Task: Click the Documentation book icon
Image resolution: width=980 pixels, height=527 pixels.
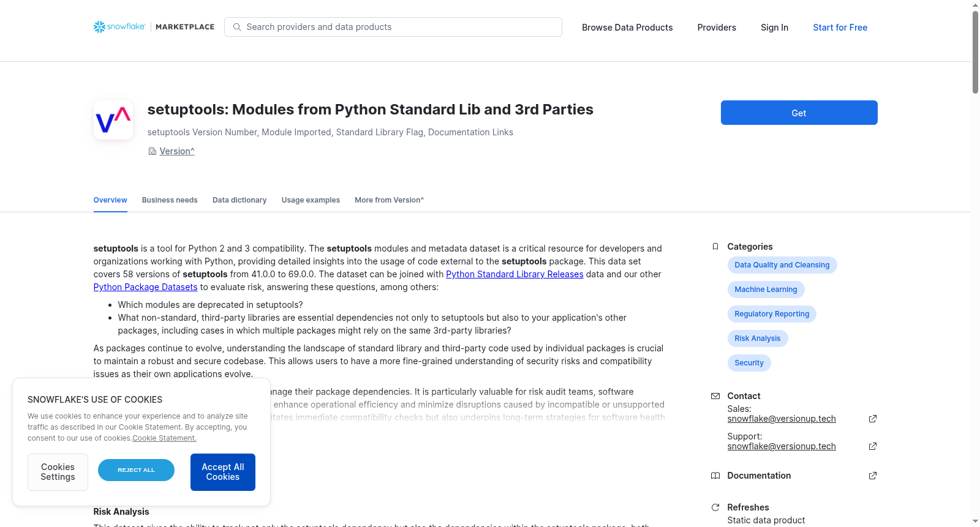Action: click(x=715, y=476)
